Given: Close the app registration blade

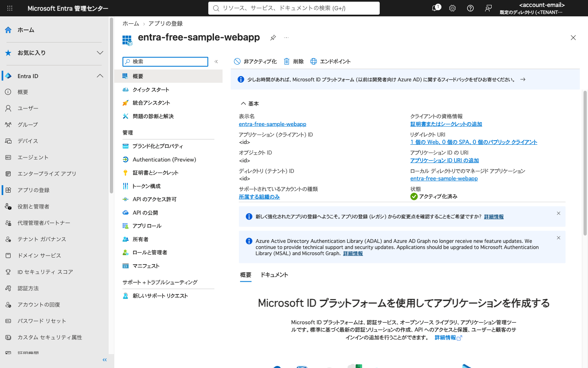Looking at the screenshot, I should pyautogui.click(x=573, y=38).
